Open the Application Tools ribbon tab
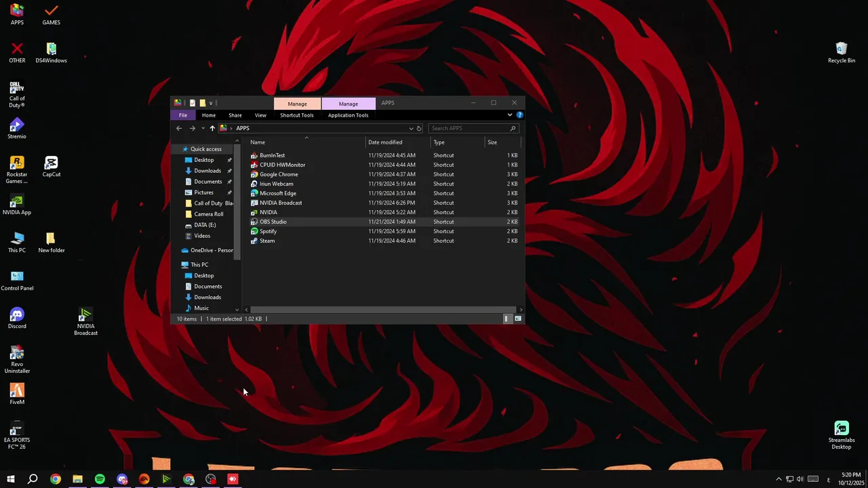 click(x=349, y=115)
